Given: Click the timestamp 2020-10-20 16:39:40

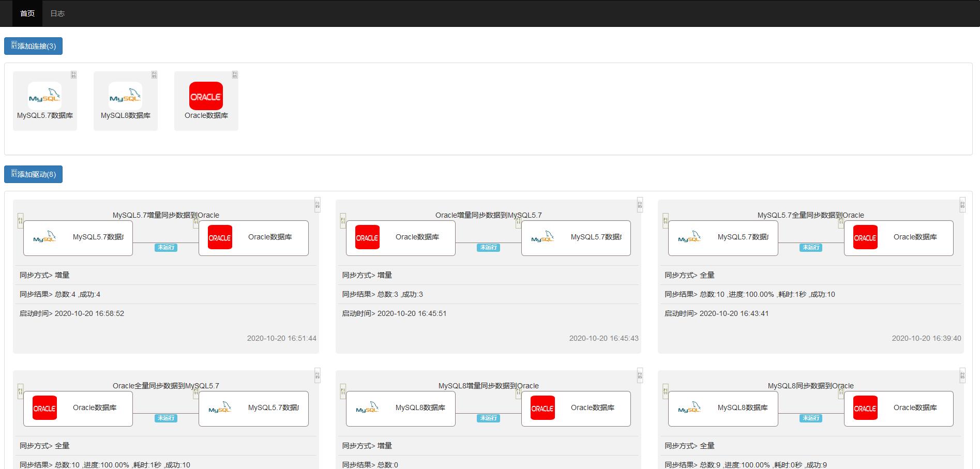Looking at the screenshot, I should point(927,338).
